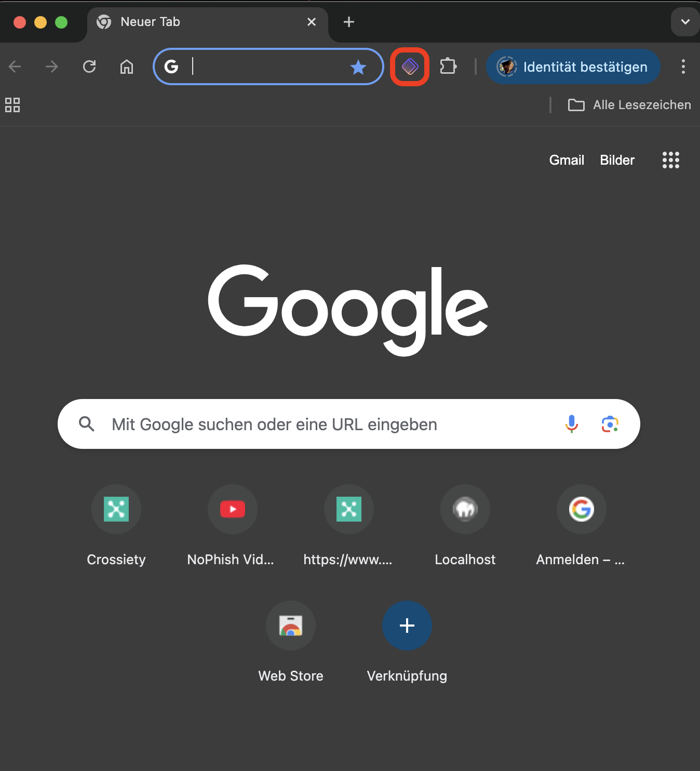
Task: Click the forward navigation arrow
Action: tap(52, 67)
